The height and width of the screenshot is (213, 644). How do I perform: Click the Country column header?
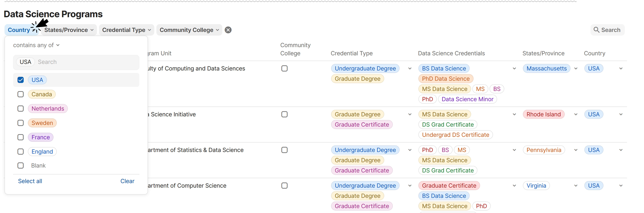point(594,53)
